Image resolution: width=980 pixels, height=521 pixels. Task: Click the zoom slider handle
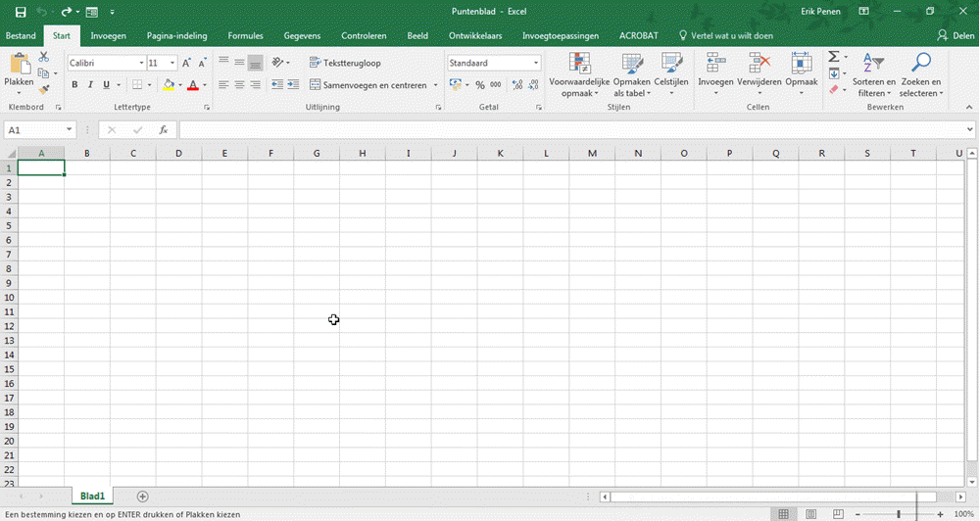click(898, 514)
